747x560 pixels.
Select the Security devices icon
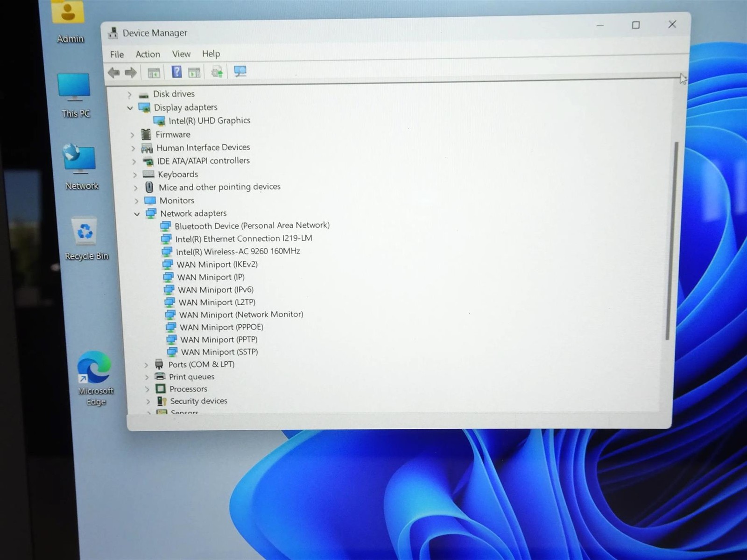162,401
